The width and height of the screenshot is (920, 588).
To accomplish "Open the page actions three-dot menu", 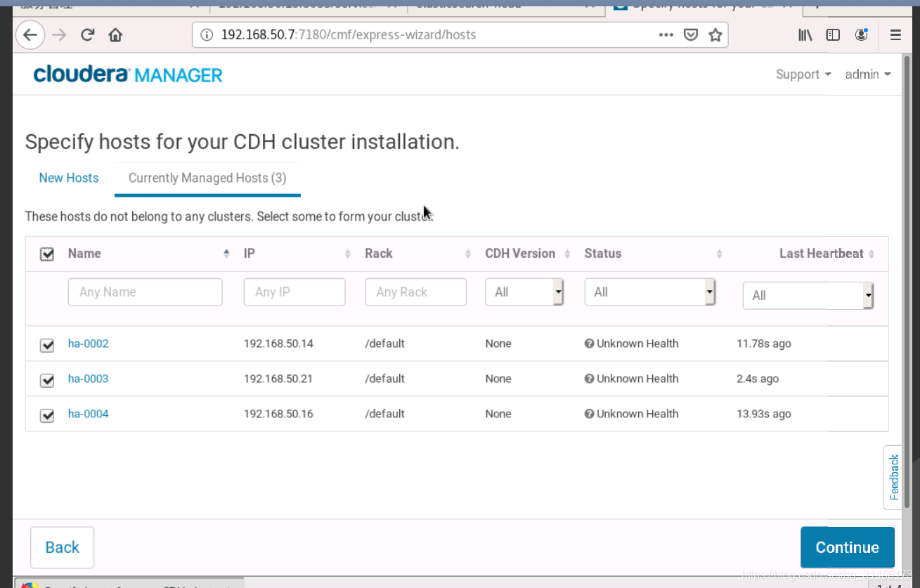I will (x=666, y=34).
